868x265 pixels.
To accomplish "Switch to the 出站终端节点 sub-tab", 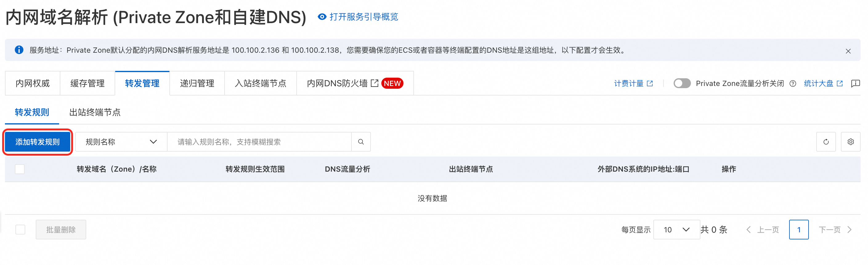I will 95,112.
